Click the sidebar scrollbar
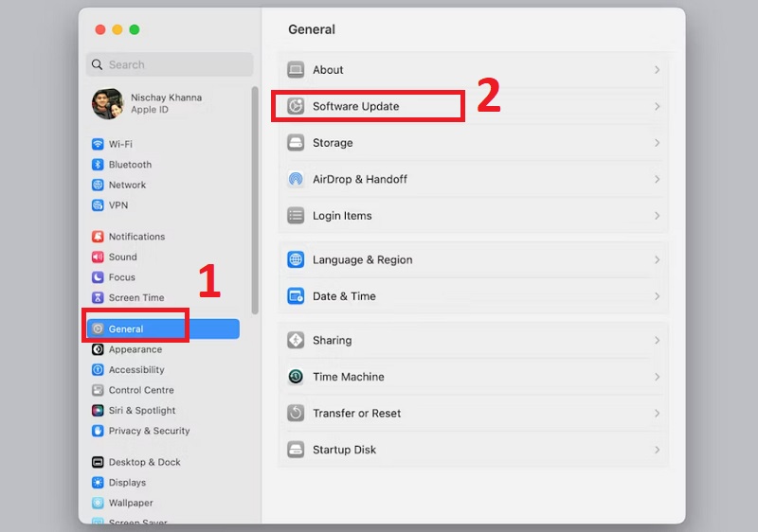The height and width of the screenshot is (532, 758). (255, 201)
